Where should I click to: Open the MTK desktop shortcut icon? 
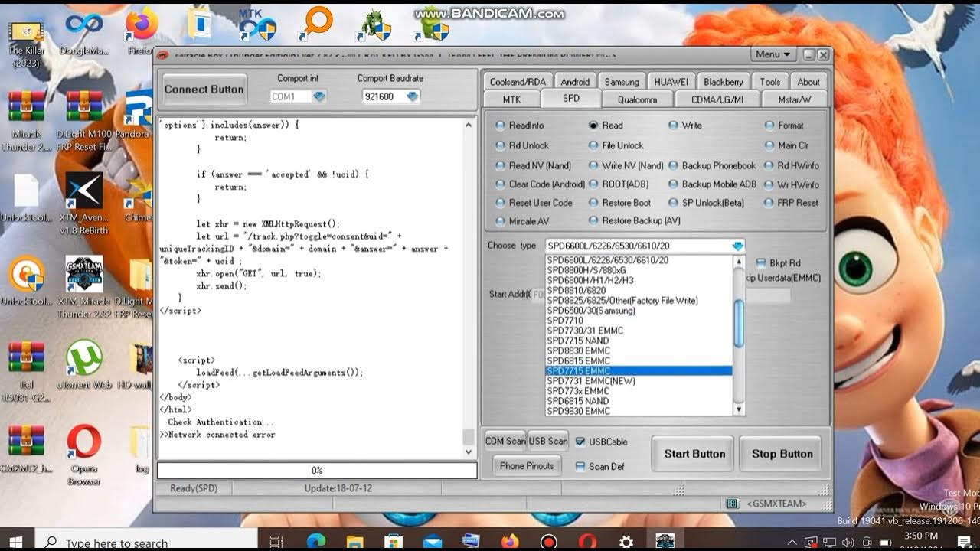click(257, 24)
